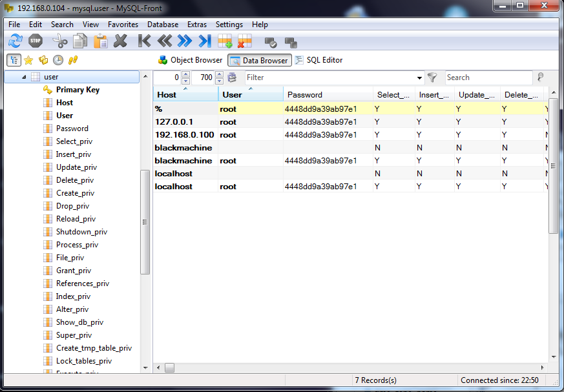Open the File menu
The image size is (564, 392).
pyautogui.click(x=14, y=25)
